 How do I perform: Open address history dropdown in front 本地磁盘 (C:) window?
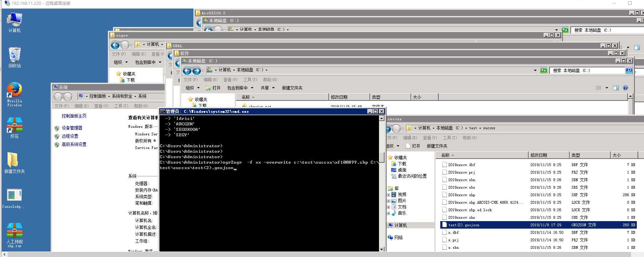click(x=535, y=70)
